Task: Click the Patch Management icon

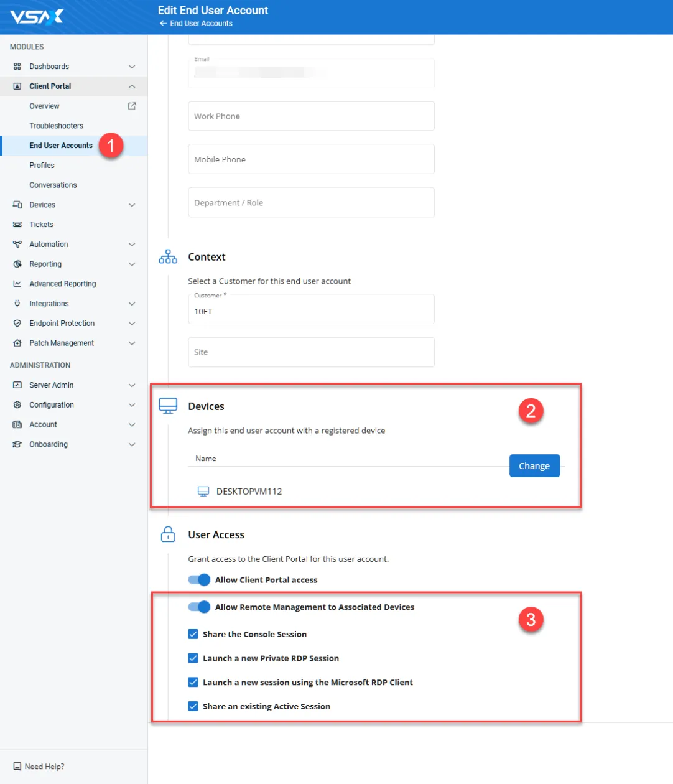Action: [17, 343]
